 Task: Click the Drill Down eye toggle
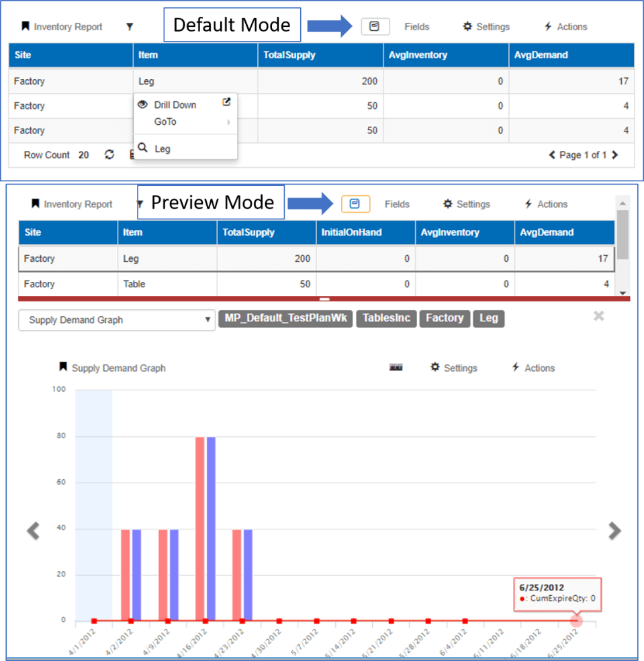click(x=142, y=105)
